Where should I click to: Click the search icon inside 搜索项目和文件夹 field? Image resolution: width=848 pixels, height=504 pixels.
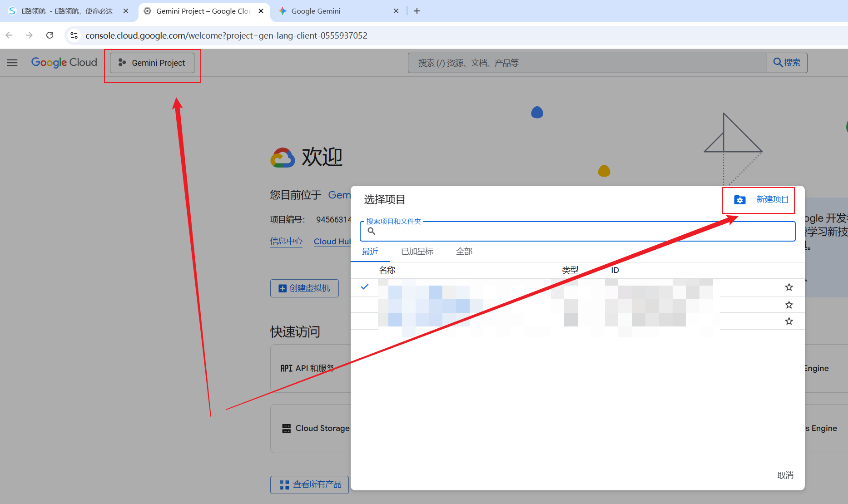tap(371, 231)
